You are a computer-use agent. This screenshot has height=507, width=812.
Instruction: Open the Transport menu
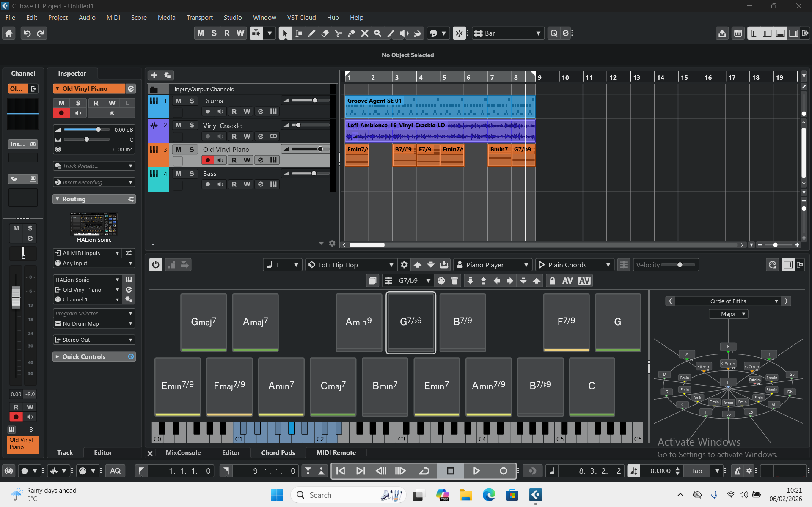point(199,18)
